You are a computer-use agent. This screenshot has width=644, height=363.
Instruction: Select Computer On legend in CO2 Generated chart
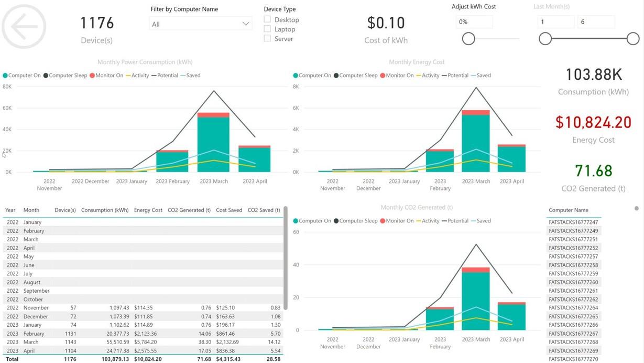[x=312, y=221]
